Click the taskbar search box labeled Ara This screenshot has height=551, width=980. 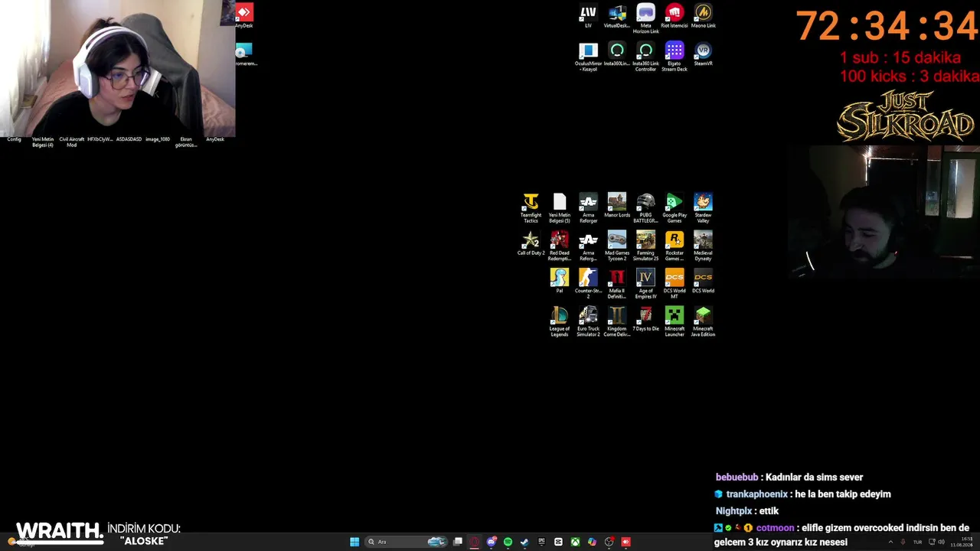pyautogui.click(x=406, y=542)
